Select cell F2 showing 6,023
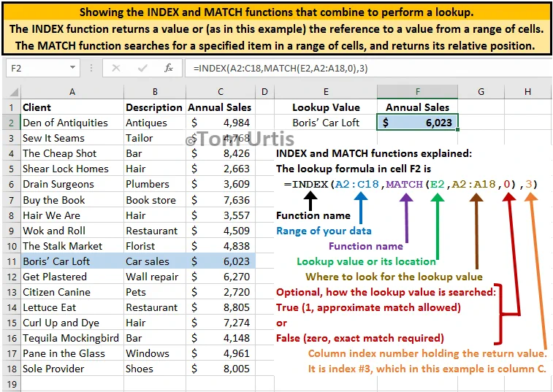The width and height of the screenshot is (553, 392). (418, 123)
